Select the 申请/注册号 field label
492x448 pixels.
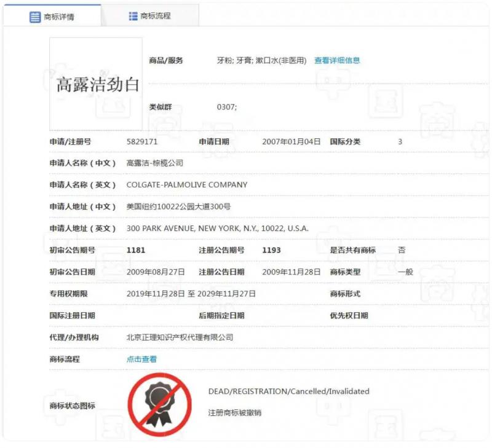[x=70, y=142]
